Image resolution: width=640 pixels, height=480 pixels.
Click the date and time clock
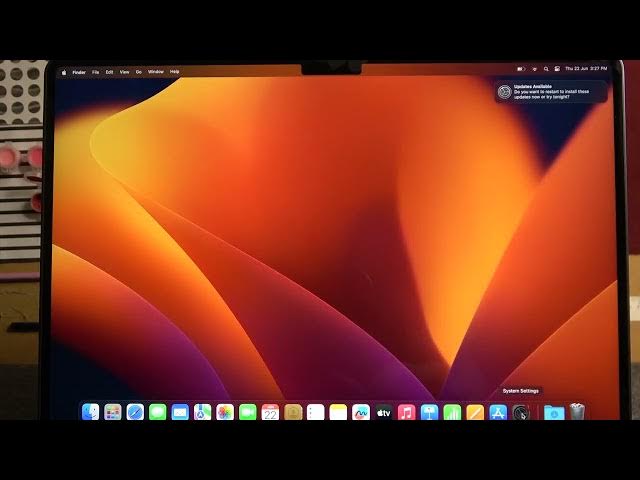[586, 69]
